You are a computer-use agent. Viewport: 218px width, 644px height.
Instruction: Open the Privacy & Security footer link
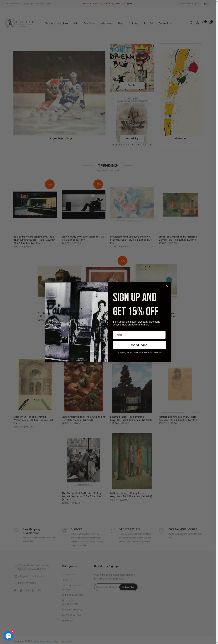click(x=72, y=609)
